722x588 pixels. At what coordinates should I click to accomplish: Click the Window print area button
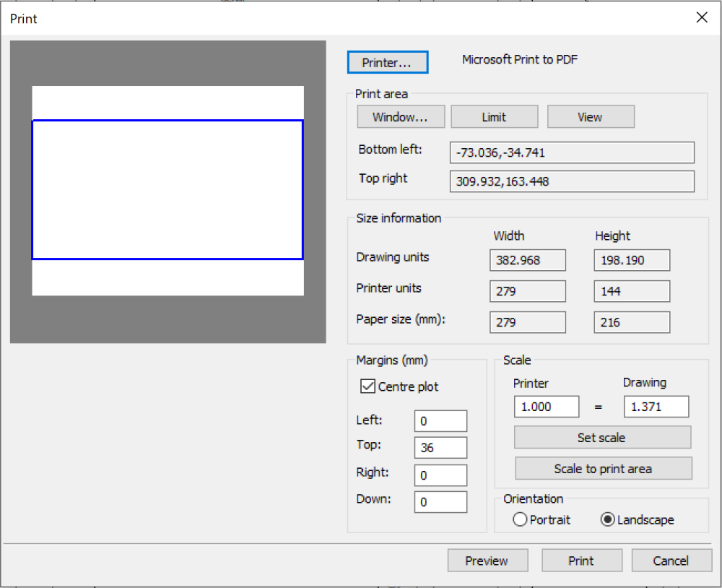point(400,116)
